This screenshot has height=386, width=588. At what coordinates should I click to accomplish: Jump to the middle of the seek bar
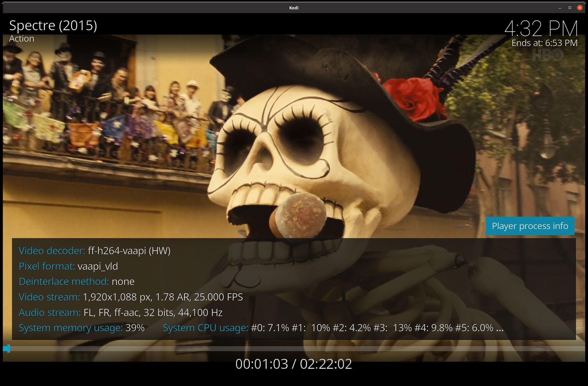click(294, 349)
